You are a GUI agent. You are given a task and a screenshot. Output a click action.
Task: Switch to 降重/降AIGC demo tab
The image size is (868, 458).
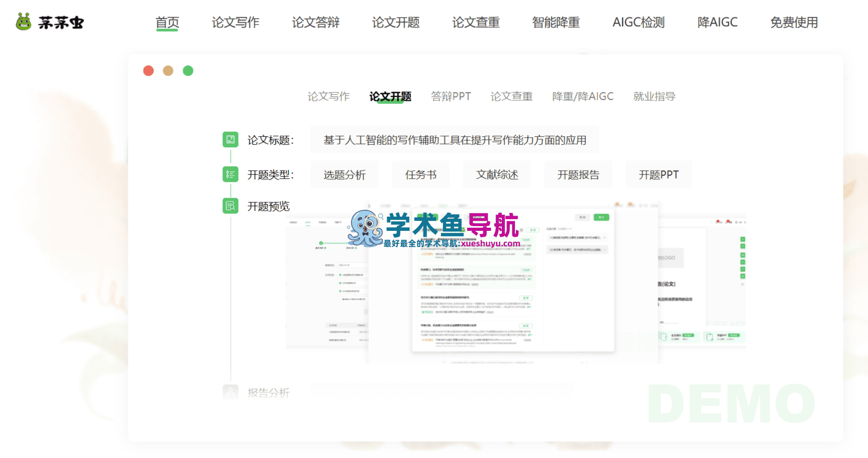(583, 96)
